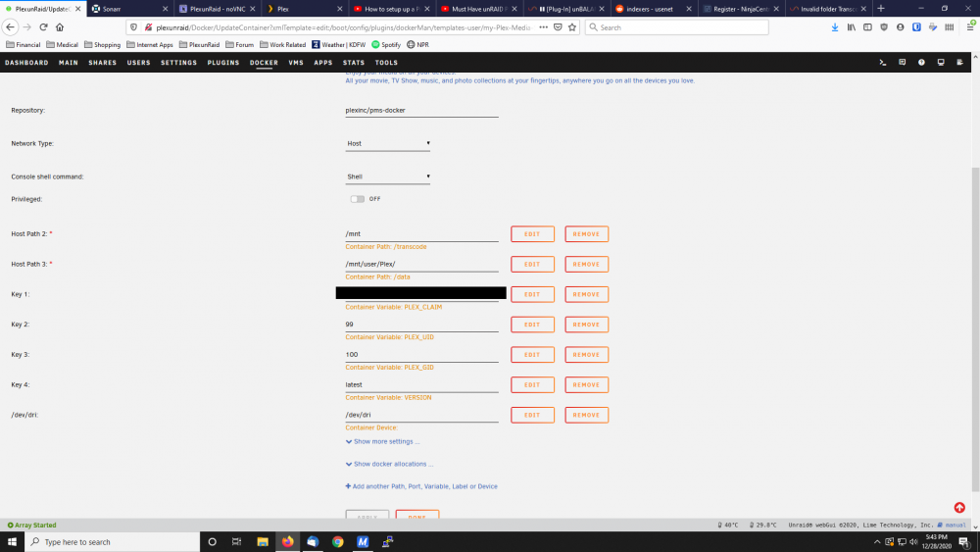Open Chrome from the taskbar
The image size is (980, 552).
[x=337, y=542]
